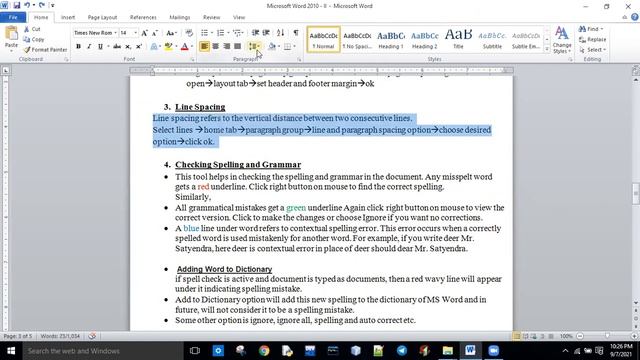Toggle Align Text Right
The height and width of the screenshot is (360, 640).
coord(227,47)
